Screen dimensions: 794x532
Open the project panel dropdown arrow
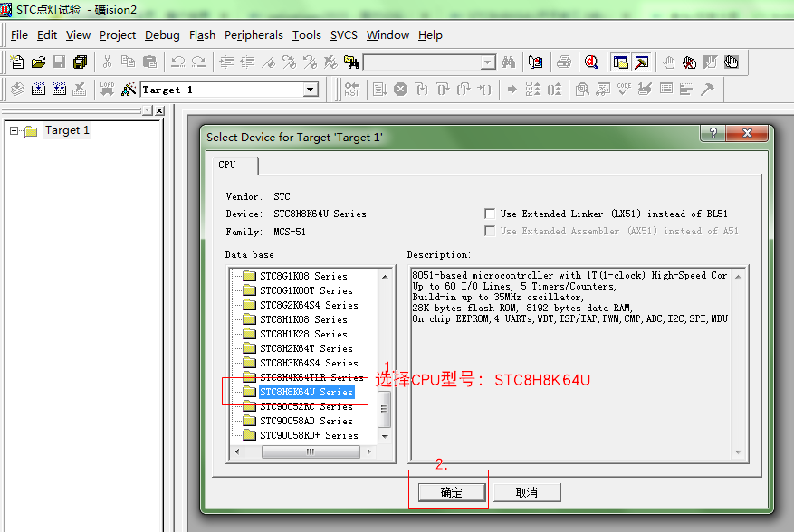(148, 109)
